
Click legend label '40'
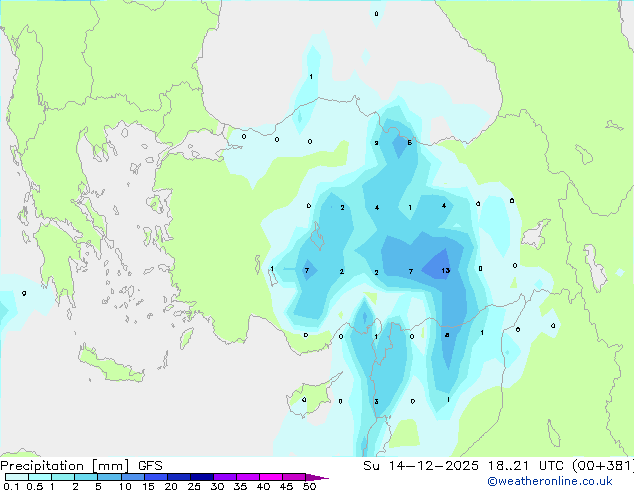click(263, 486)
